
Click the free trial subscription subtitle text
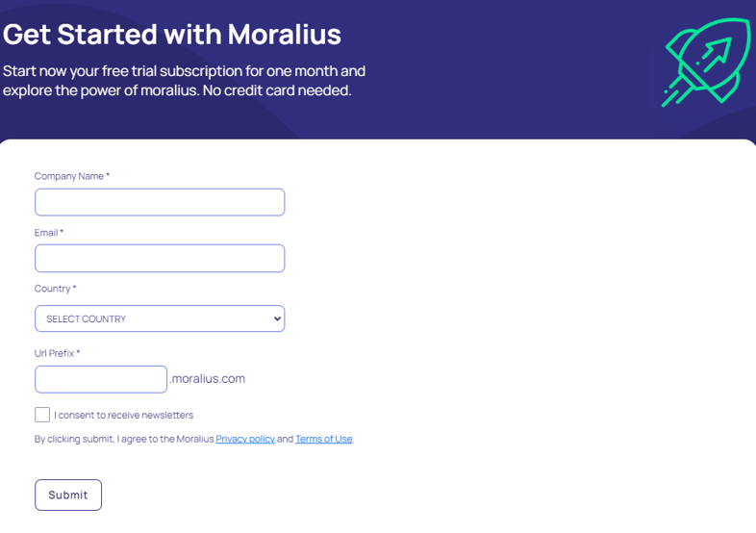coord(184,81)
